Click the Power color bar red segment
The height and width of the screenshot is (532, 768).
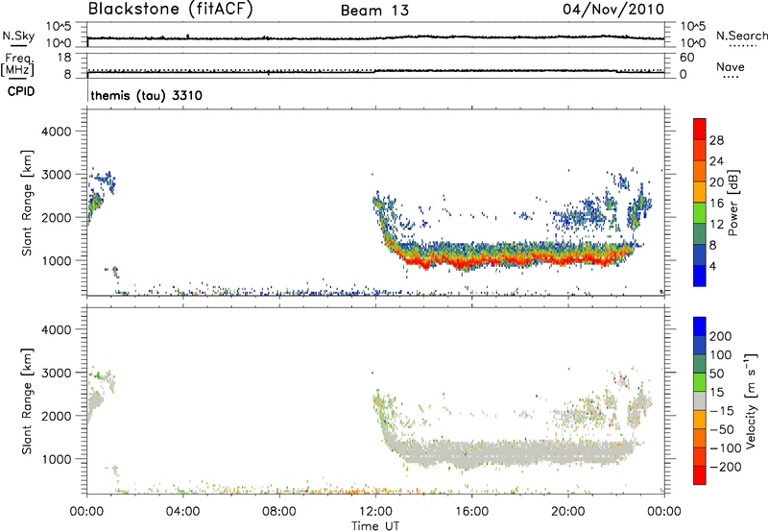click(x=700, y=129)
